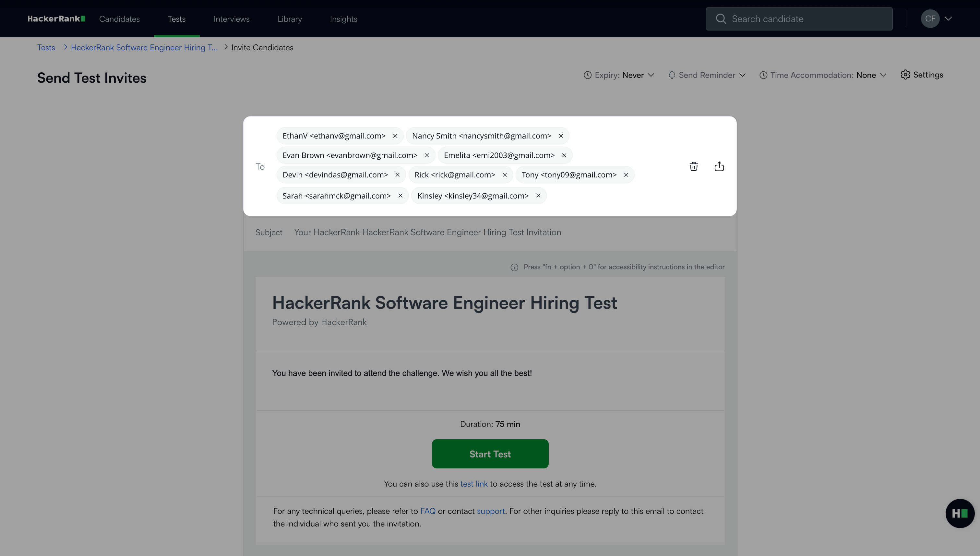Open the CF account menu
Image resolution: width=980 pixels, height=556 pixels.
[936, 19]
